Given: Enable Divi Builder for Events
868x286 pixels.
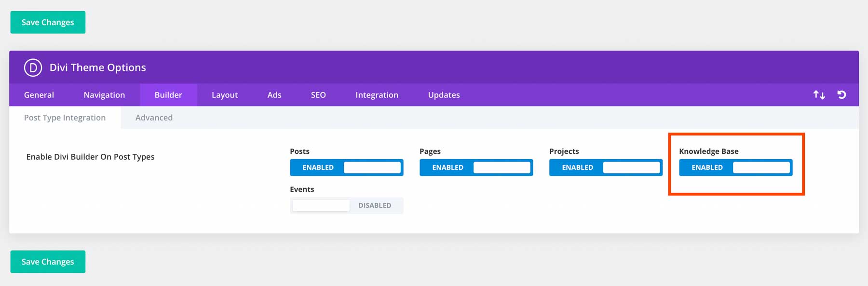Looking at the screenshot, I should [x=346, y=205].
